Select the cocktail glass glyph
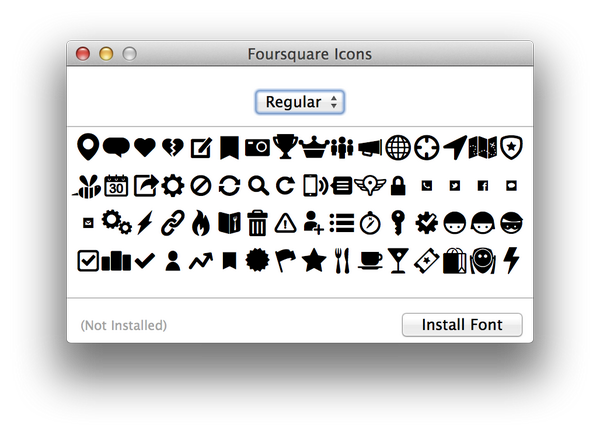 (x=398, y=261)
